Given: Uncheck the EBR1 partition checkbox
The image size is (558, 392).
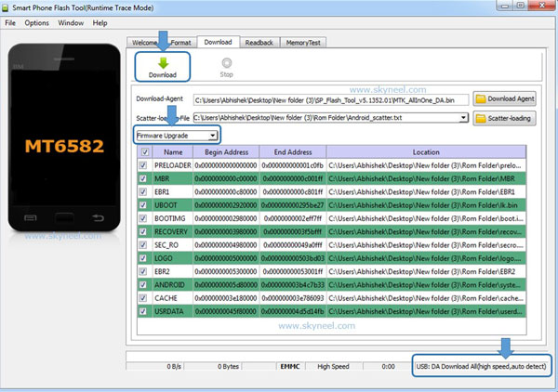Looking at the screenshot, I should click(x=143, y=192).
